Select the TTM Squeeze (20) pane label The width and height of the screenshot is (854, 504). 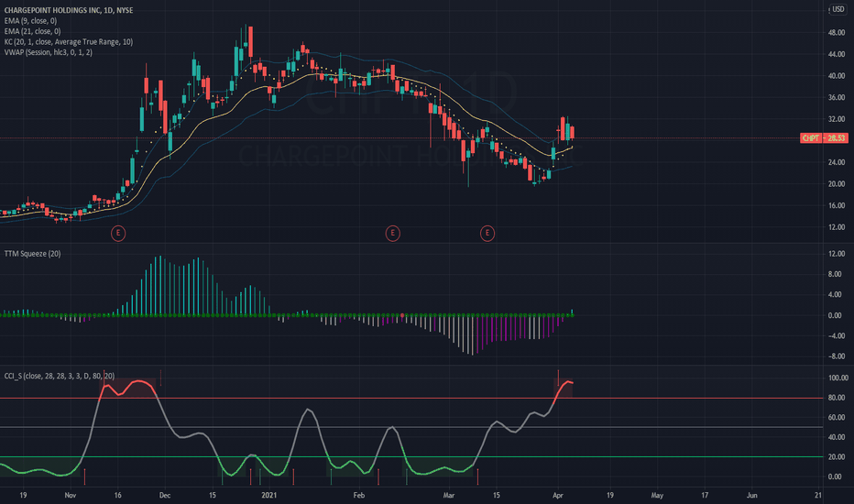33,253
